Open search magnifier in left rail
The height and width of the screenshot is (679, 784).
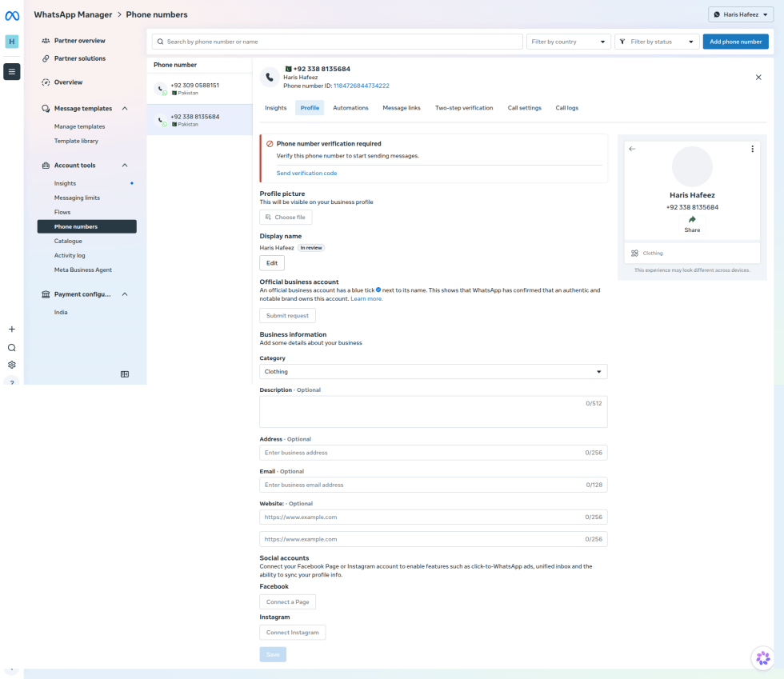(x=11, y=348)
